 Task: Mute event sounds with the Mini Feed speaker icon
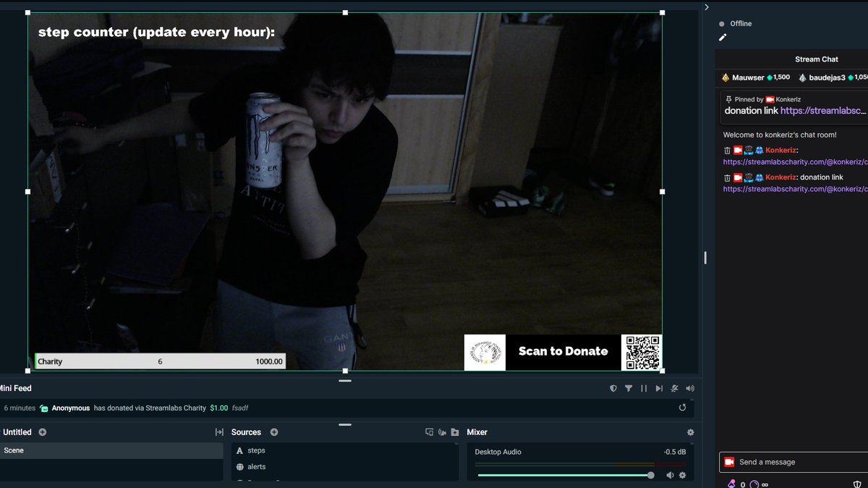(690, 389)
